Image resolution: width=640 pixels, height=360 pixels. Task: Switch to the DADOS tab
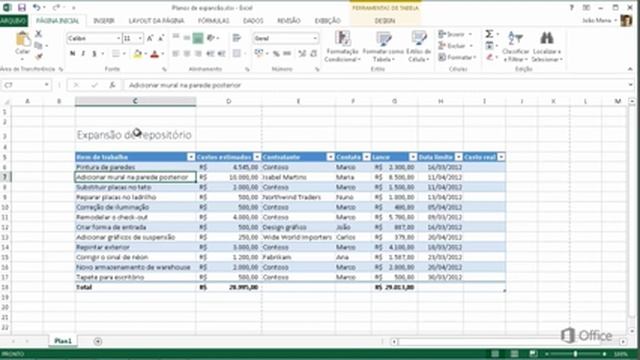(x=253, y=21)
